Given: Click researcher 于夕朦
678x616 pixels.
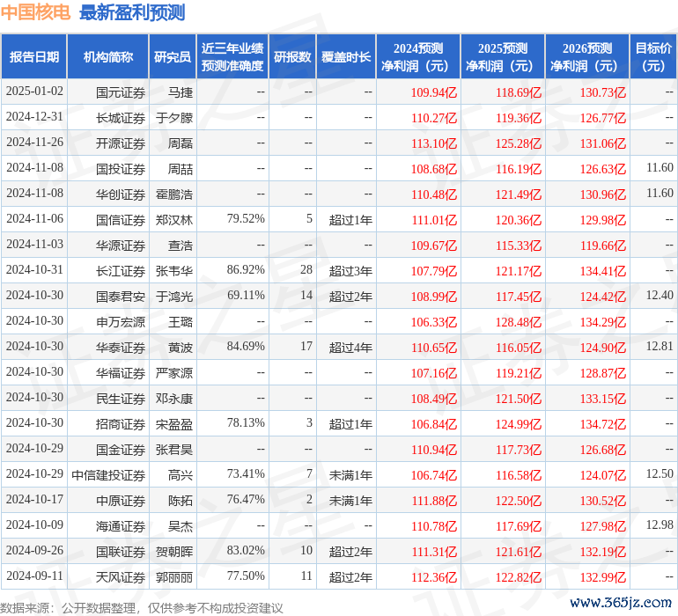Looking at the screenshot, I should tap(174, 118).
